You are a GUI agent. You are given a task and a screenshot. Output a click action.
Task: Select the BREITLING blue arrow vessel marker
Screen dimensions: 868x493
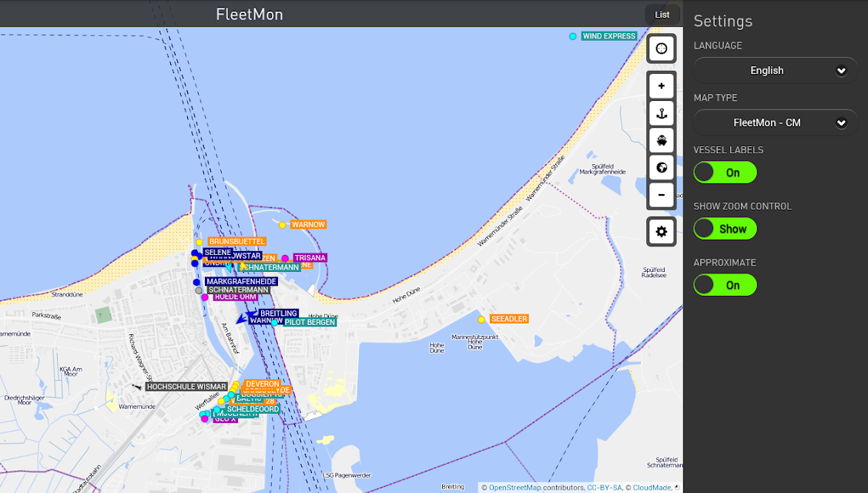coord(252,314)
